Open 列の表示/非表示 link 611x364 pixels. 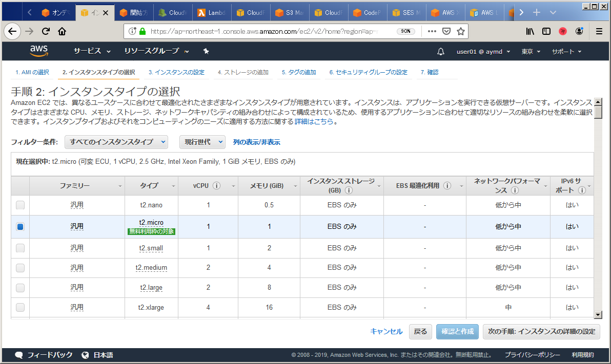257,142
